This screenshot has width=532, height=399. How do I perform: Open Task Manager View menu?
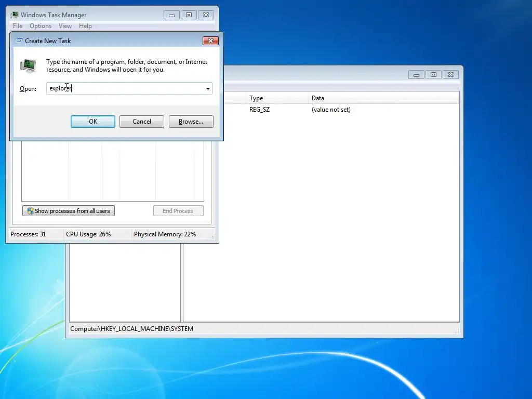click(x=65, y=26)
